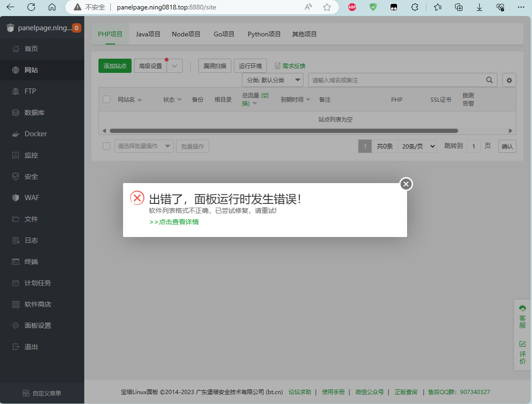
Task: Click the 批量操作 button
Action: (193, 146)
